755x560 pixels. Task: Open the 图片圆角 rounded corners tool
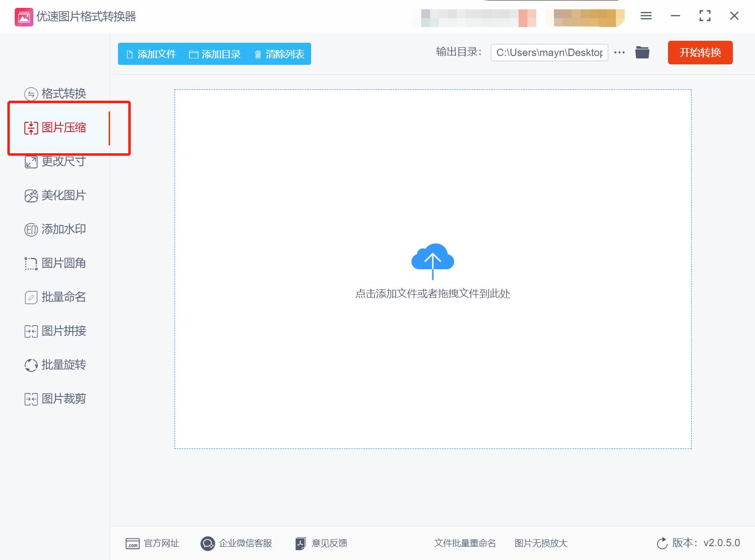pos(63,263)
